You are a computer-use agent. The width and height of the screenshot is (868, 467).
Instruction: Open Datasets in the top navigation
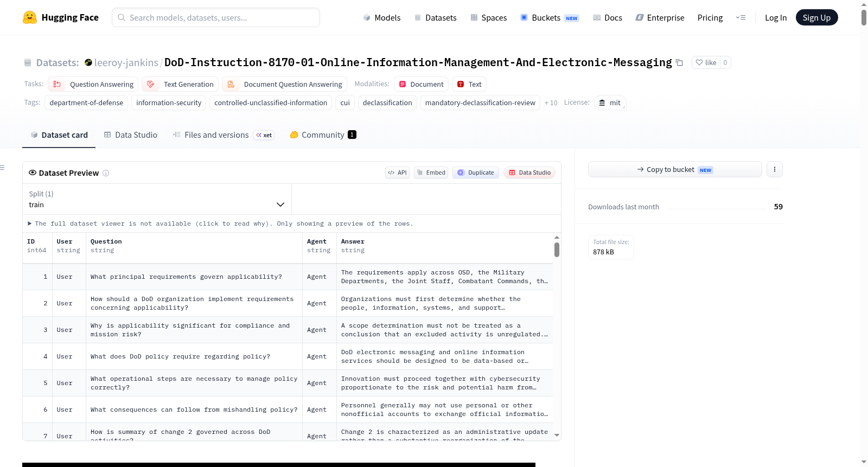pyautogui.click(x=436, y=17)
